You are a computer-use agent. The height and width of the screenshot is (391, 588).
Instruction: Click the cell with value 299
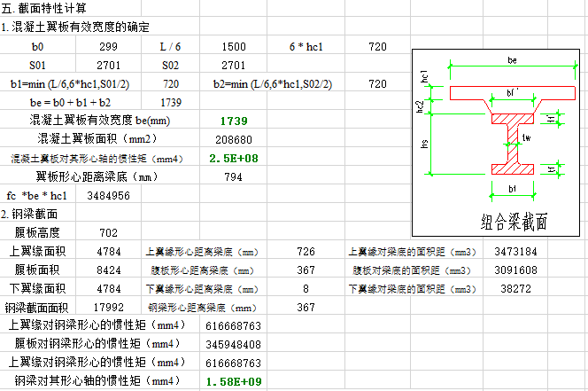[x=108, y=47]
